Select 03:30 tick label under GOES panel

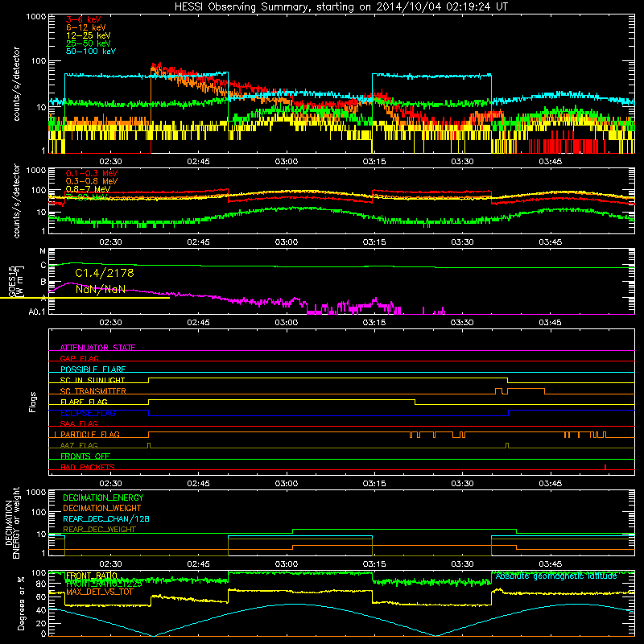[x=462, y=323]
